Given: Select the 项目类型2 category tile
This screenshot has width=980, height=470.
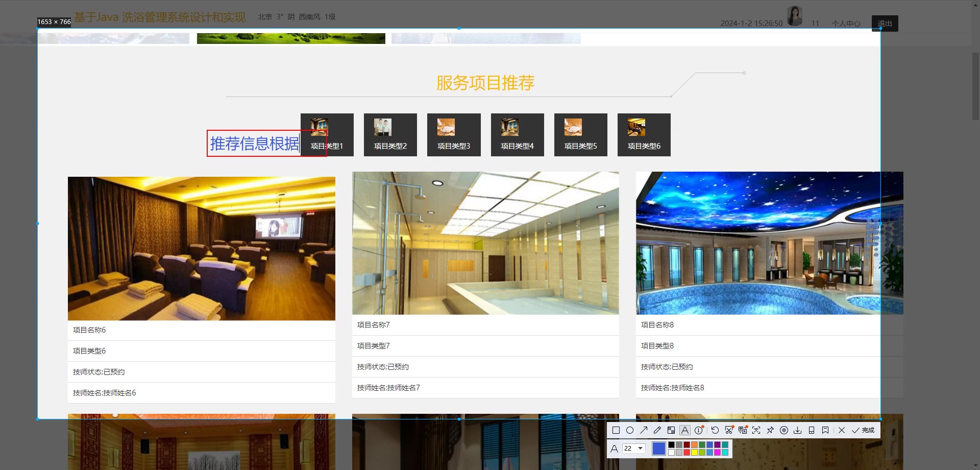Looking at the screenshot, I should pyautogui.click(x=390, y=135).
